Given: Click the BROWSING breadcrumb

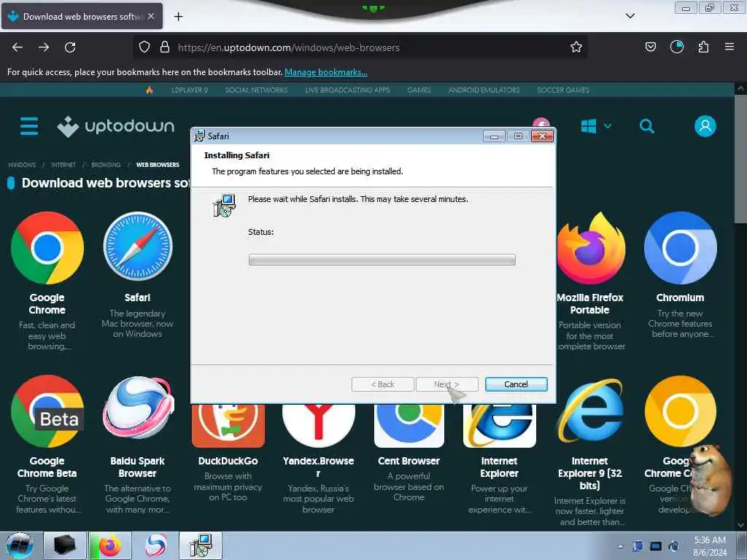Looking at the screenshot, I should pyautogui.click(x=106, y=165).
